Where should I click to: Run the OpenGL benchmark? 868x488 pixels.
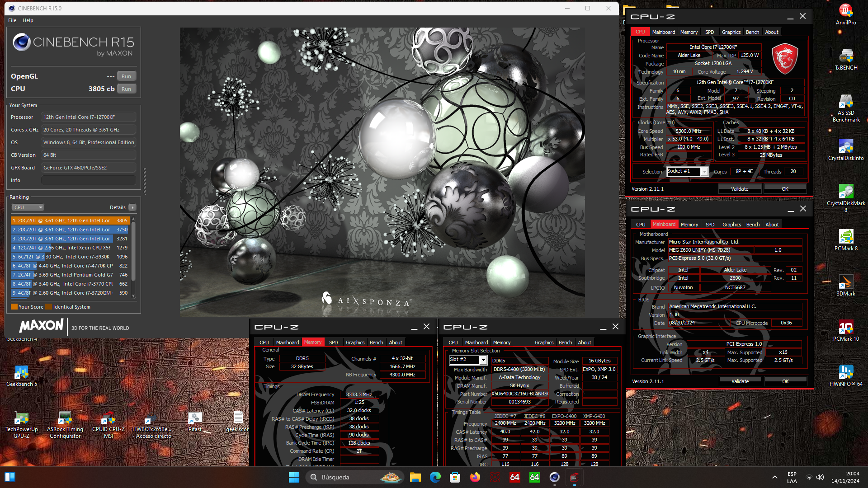click(126, 76)
